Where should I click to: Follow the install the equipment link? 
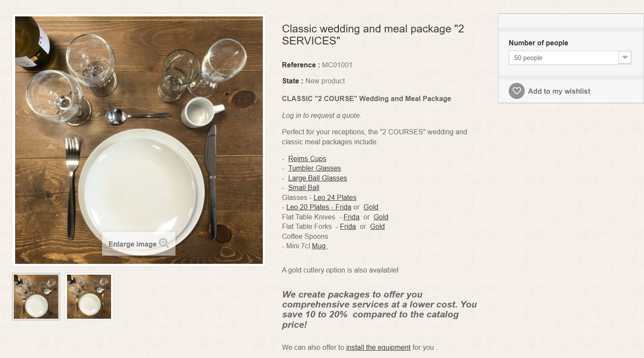(x=378, y=347)
